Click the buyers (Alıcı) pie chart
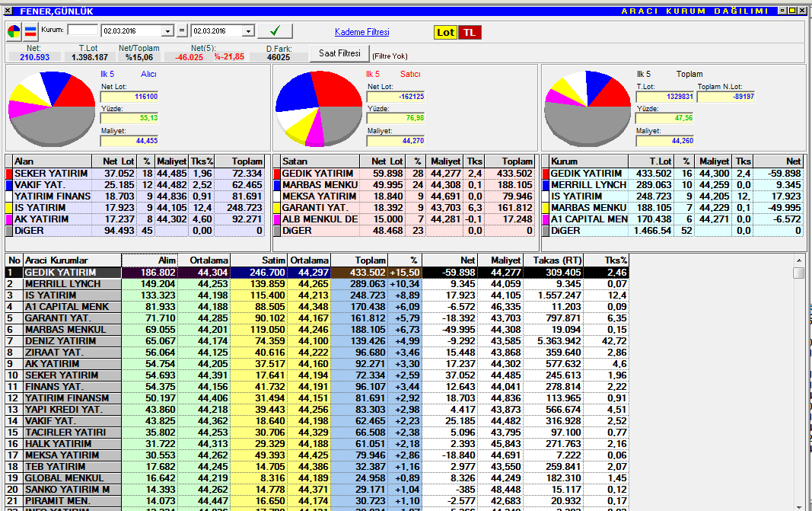The image size is (812, 511). [52, 107]
